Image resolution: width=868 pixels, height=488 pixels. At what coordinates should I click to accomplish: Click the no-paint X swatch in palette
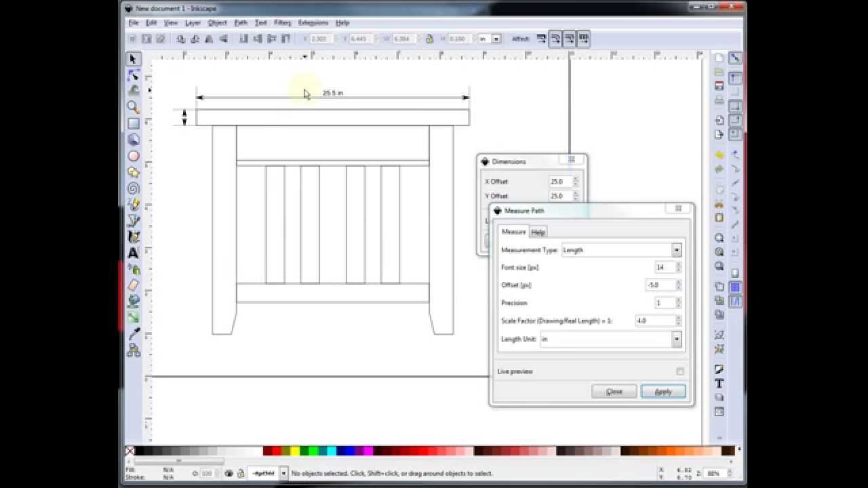(x=130, y=451)
